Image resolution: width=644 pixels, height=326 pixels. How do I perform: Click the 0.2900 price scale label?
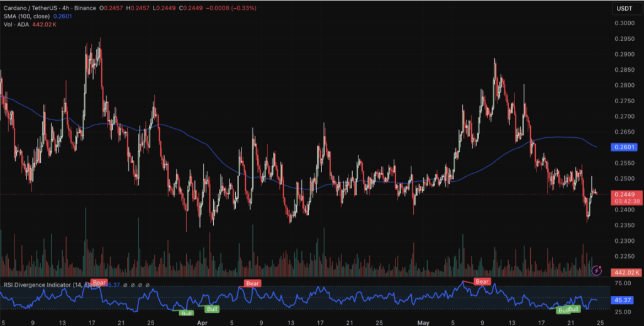pyautogui.click(x=624, y=54)
